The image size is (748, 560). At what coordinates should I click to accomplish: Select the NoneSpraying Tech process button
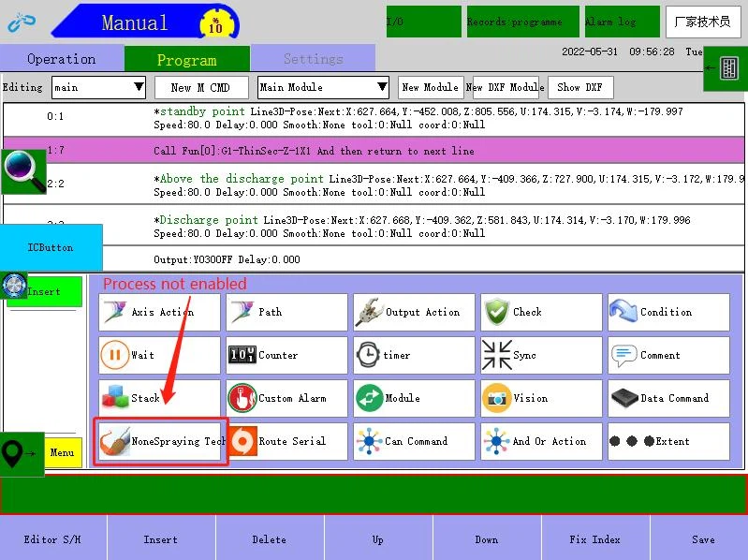[x=161, y=441]
